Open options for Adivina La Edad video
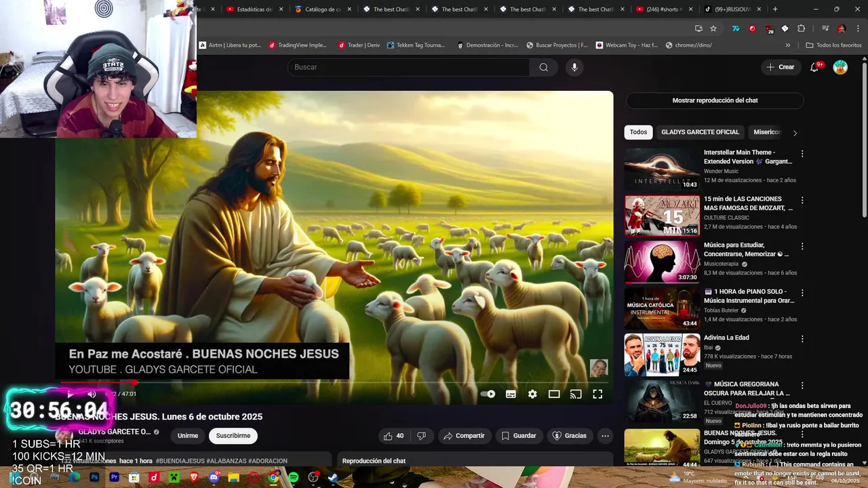The width and height of the screenshot is (868, 488). (802, 339)
